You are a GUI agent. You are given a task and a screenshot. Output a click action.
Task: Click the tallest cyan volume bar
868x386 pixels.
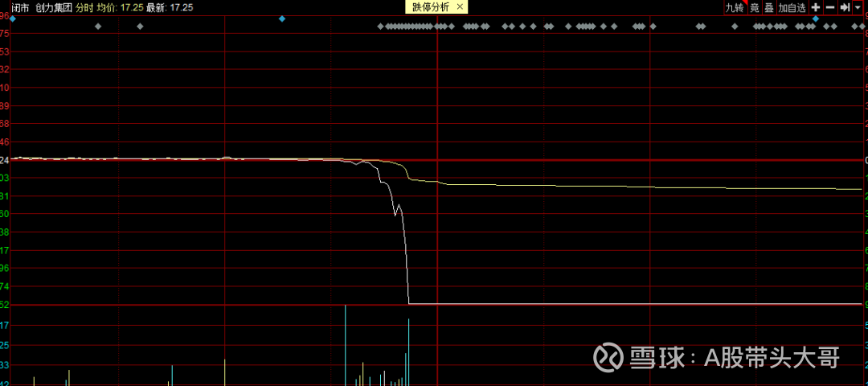pyautogui.click(x=346, y=345)
